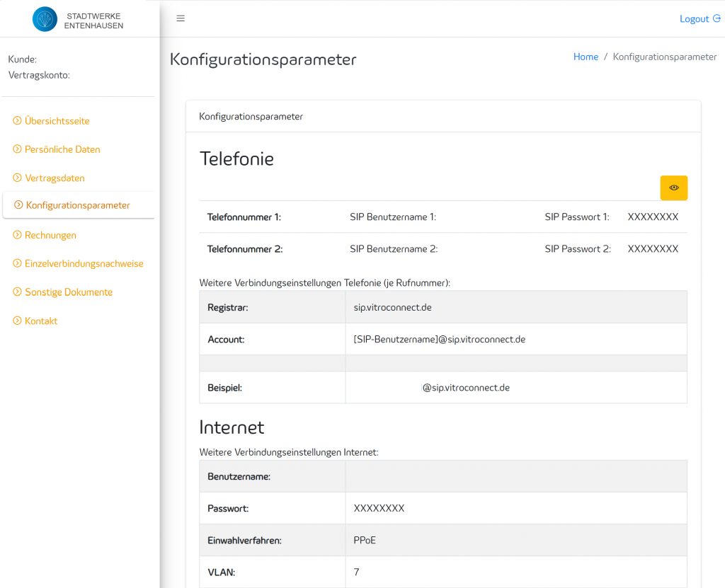725x588 pixels.
Task: Select Konfigurationsparameter sidebar entry
Action: [79, 205]
